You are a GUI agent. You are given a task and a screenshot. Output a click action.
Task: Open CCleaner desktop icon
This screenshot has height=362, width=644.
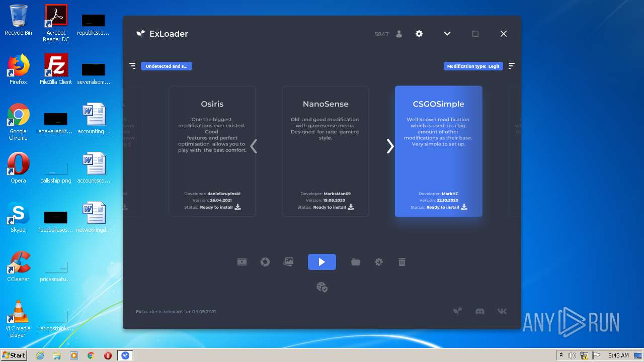click(18, 266)
